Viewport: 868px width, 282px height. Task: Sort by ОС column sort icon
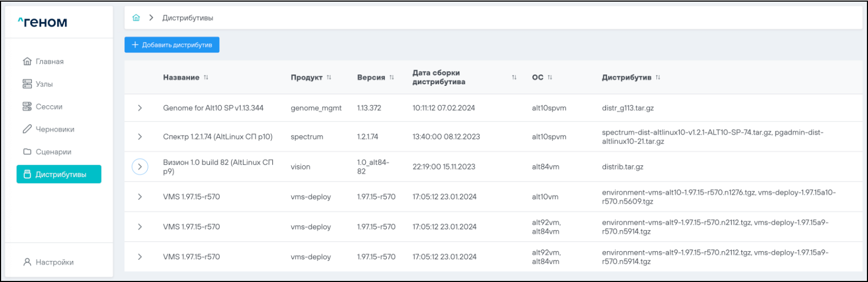[550, 78]
